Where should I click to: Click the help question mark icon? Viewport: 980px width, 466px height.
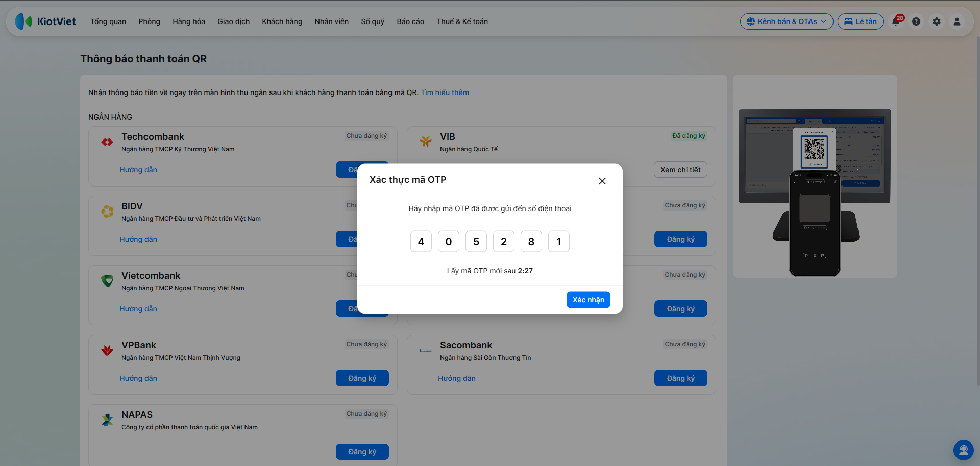coord(916,21)
